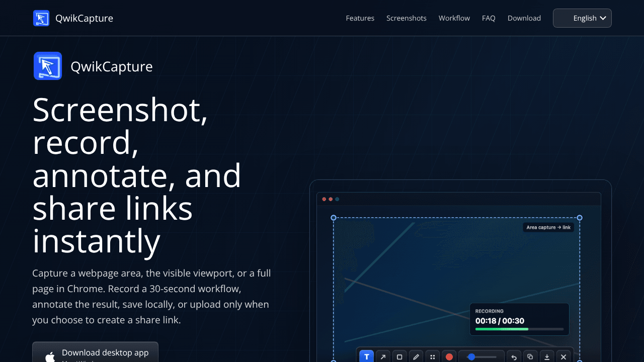The height and width of the screenshot is (362, 644).
Task: Click the Download desktop app button
Action: (95, 352)
